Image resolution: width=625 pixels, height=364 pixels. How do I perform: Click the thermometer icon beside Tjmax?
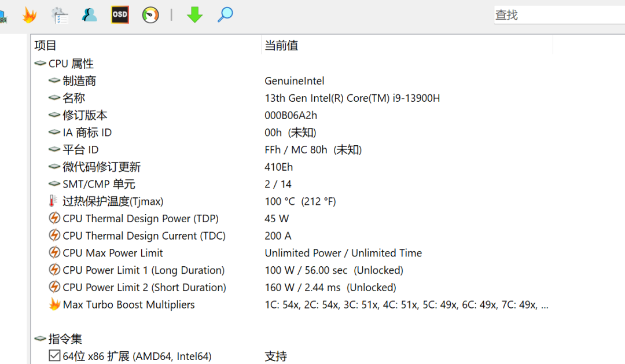tap(53, 201)
